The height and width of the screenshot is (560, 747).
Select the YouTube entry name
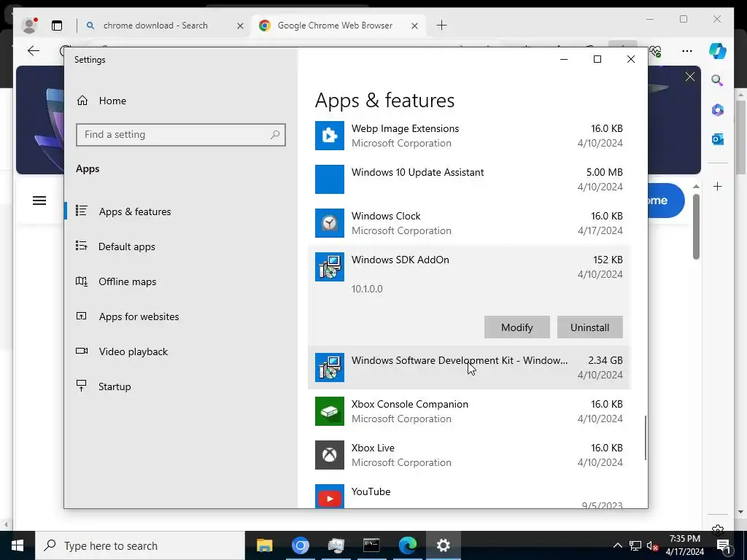pyautogui.click(x=371, y=491)
